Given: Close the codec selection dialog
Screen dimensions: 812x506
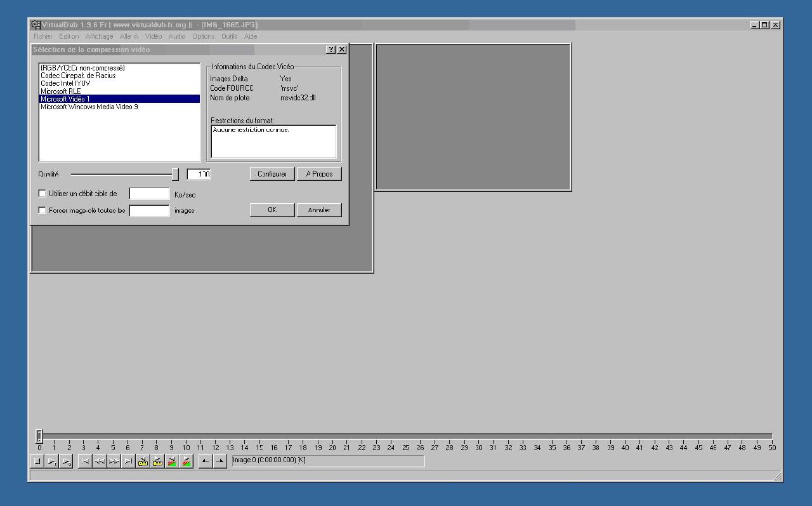Looking at the screenshot, I should coord(341,50).
